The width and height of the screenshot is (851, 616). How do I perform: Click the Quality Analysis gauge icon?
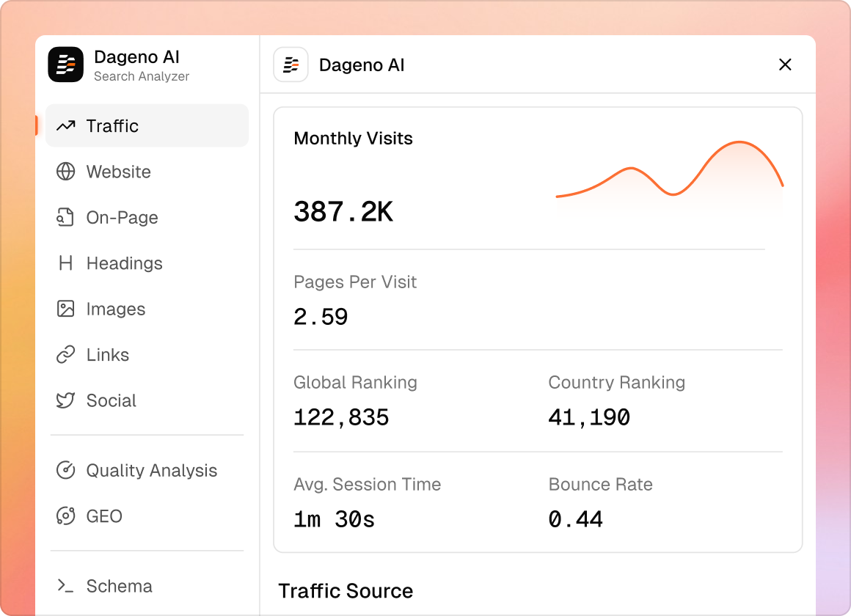[66, 471]
